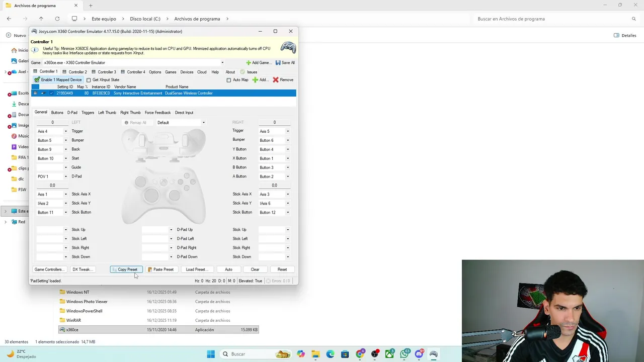Open the Options tab
The image size is (644, 362).
pyautogui.click(x=155, y=72)
